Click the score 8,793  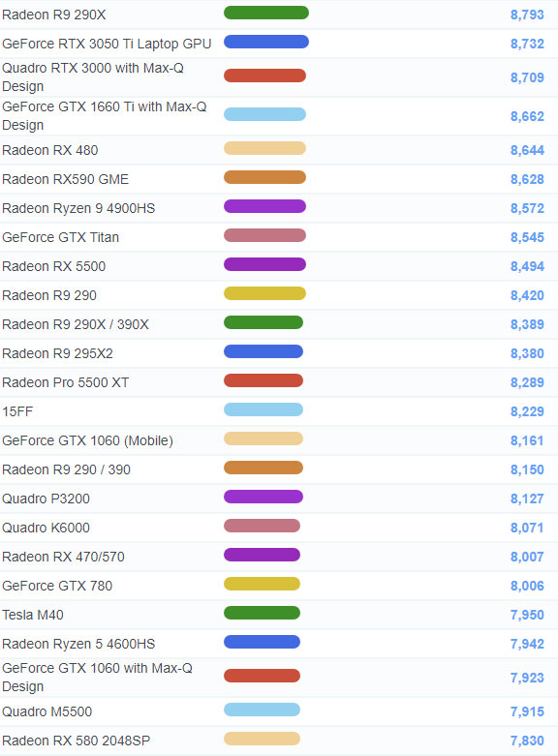[x=527, y=15]
